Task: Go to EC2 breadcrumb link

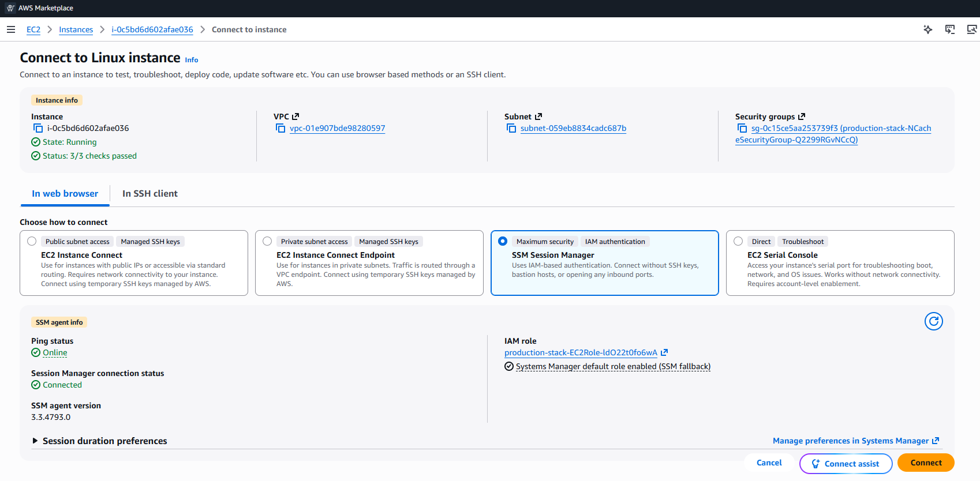Action: click(x=33, y=29)
